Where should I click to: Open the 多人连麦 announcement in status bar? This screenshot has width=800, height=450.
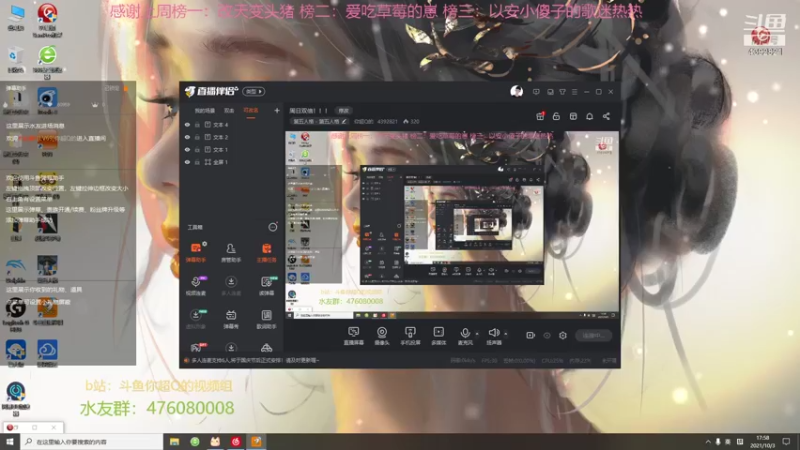pos(255,360)
